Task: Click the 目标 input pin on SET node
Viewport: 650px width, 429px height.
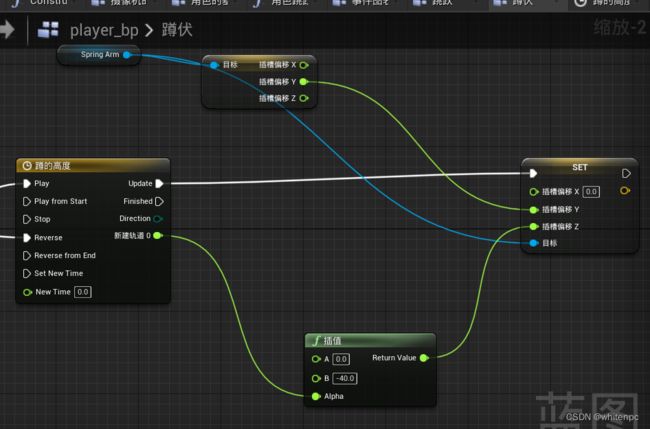Action: click(534, 243)
